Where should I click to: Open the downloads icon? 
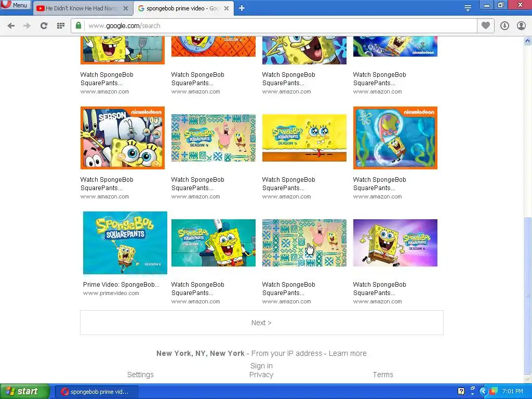pos(504,26)
